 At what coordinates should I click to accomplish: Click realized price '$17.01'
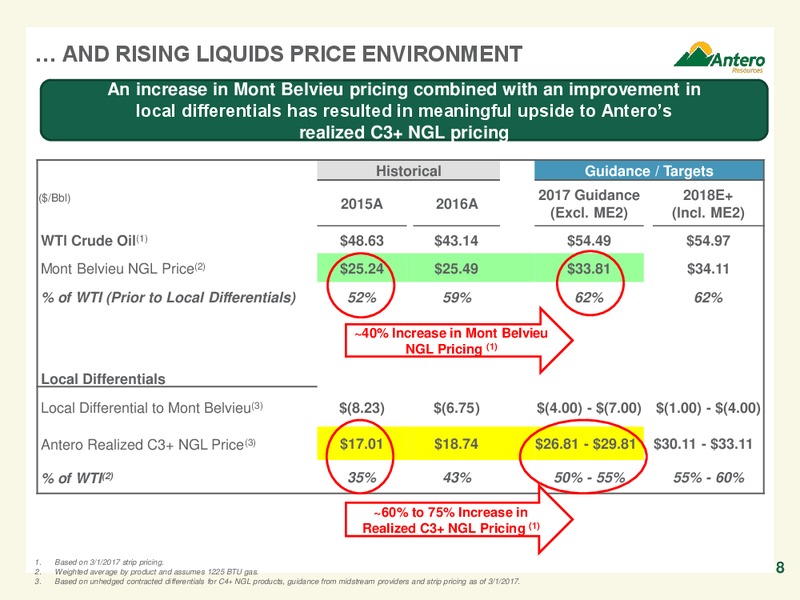[x=361, y=444]
